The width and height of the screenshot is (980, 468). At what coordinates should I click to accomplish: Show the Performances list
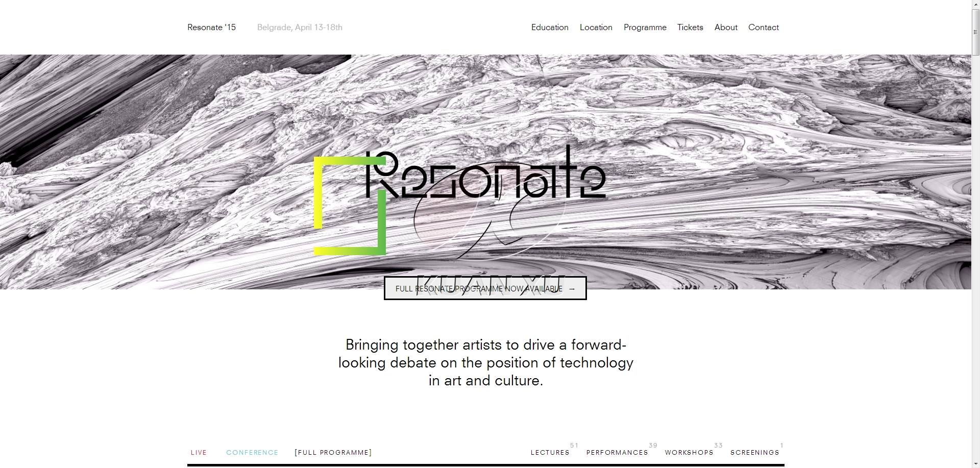tap(617, 453)
